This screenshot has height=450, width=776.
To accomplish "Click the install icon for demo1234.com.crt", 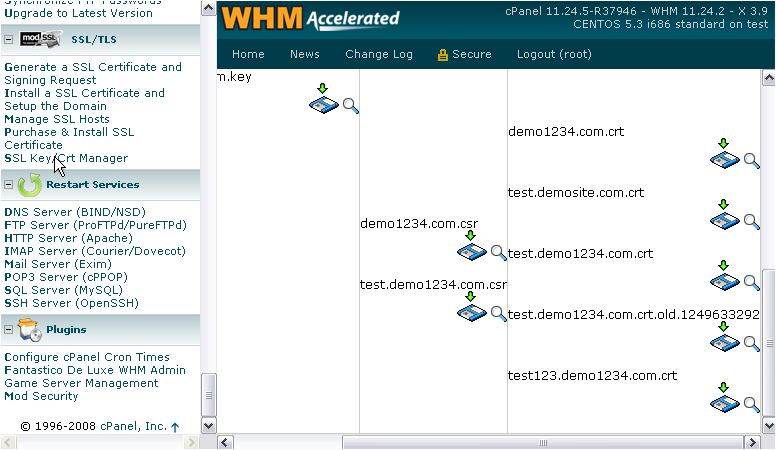I will [724, 158].
